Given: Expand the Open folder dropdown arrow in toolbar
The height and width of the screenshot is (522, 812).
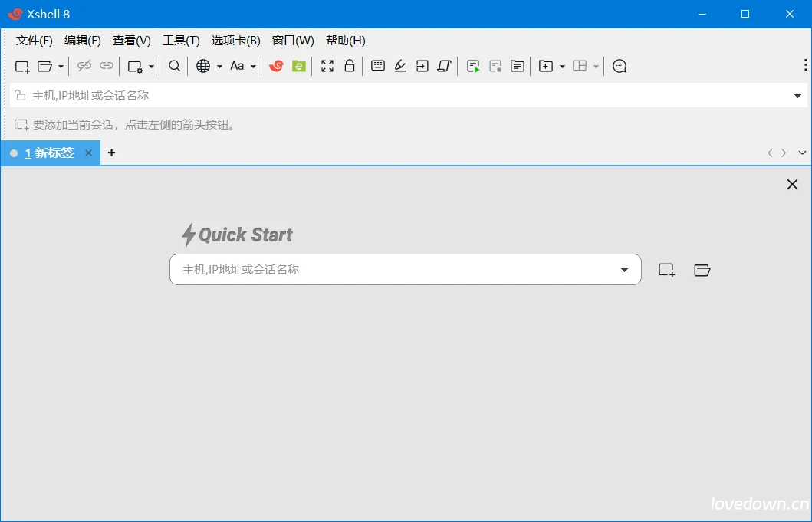Looking at the screenshot, I should click(61, 67).
